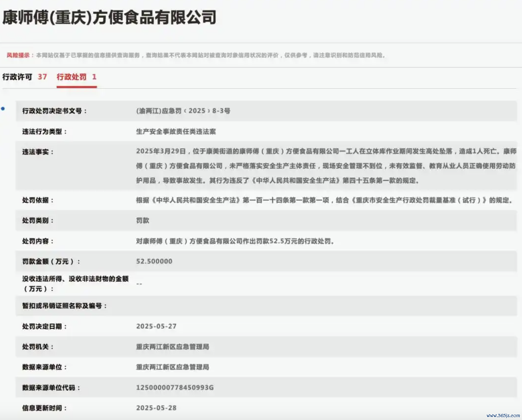Click the red 风险提示 label
Screen dimensions: 522x420
(18, 55)
